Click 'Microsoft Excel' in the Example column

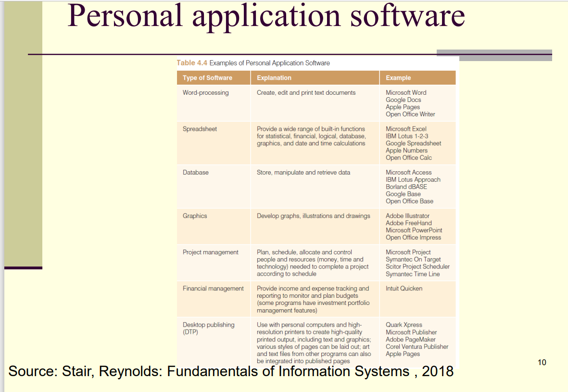[406, 129]
